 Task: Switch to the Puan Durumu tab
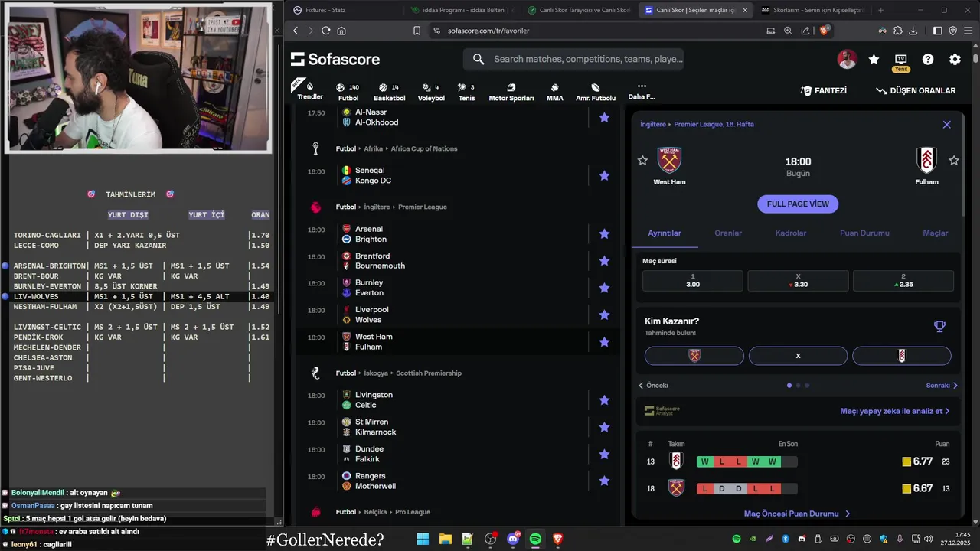(x=864, y=233)
